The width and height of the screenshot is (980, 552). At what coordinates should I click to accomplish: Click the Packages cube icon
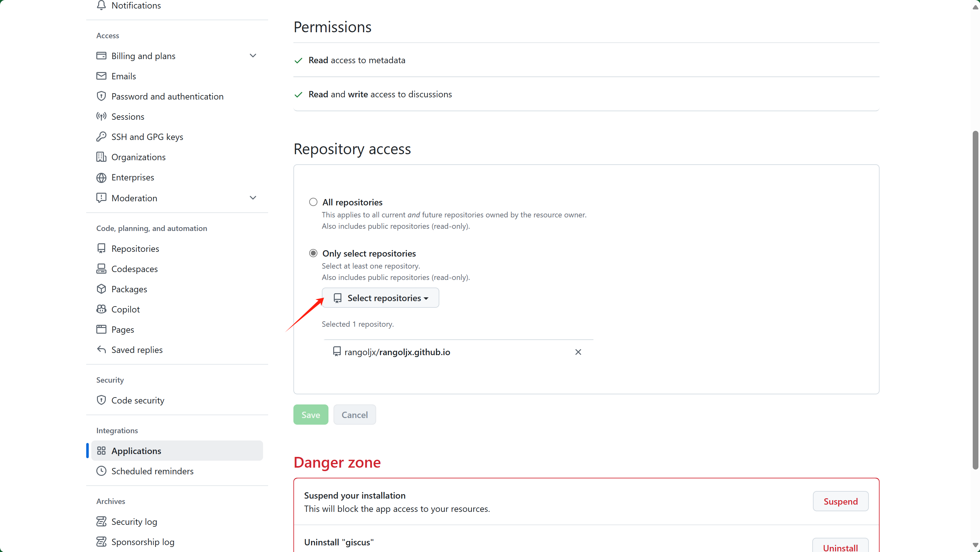tap(101, 289)
